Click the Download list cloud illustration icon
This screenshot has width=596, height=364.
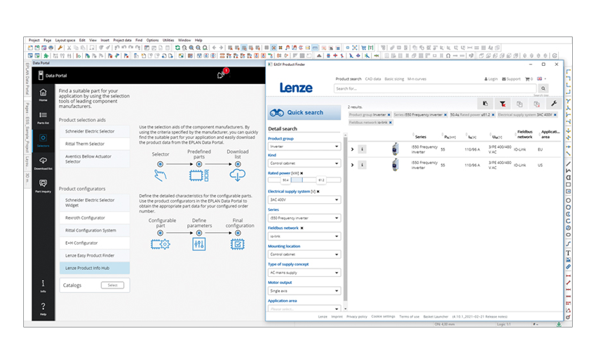pyautogui.click(x=238, y=175)
